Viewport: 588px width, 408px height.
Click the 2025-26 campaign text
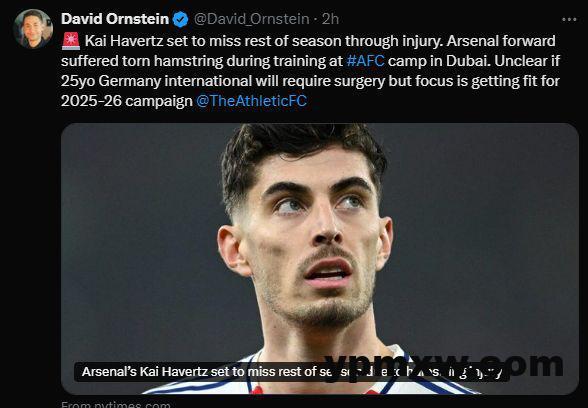click(x=127, y=101)
